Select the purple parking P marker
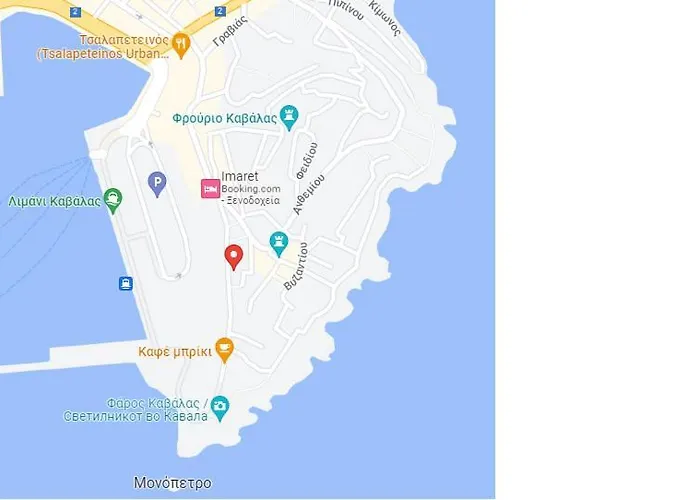 (x=157, y=184)
